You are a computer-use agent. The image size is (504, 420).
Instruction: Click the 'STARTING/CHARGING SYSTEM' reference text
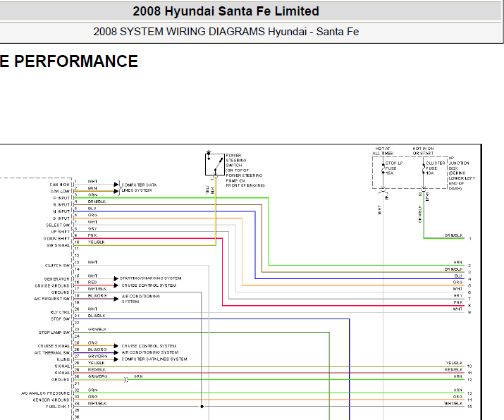point(150,278)
